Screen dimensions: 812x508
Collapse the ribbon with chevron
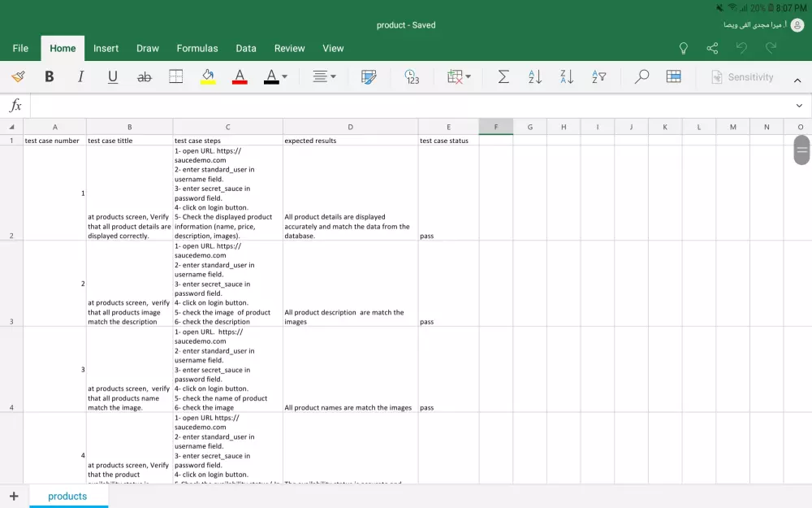(x=797, y=80)
